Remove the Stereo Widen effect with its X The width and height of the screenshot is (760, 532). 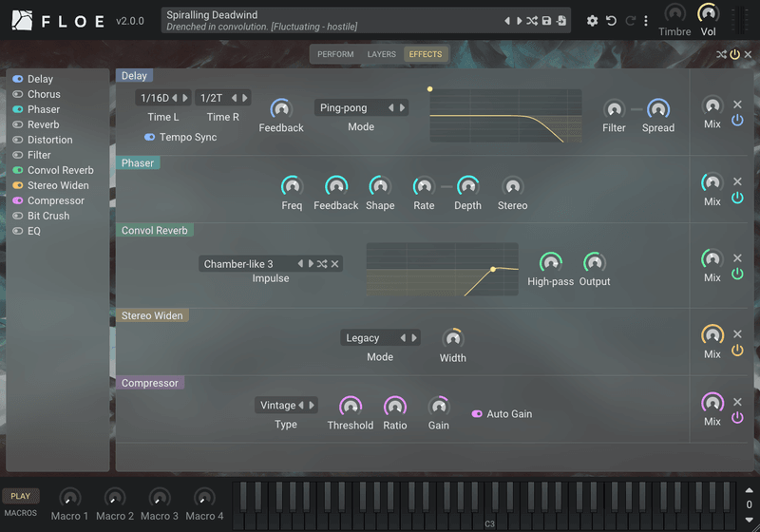tap(737, 333)
